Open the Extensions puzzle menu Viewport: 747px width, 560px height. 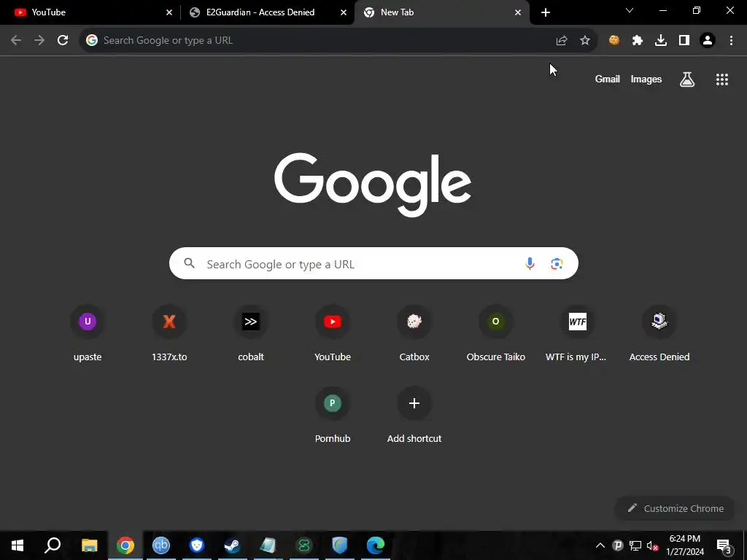(638, 41)
